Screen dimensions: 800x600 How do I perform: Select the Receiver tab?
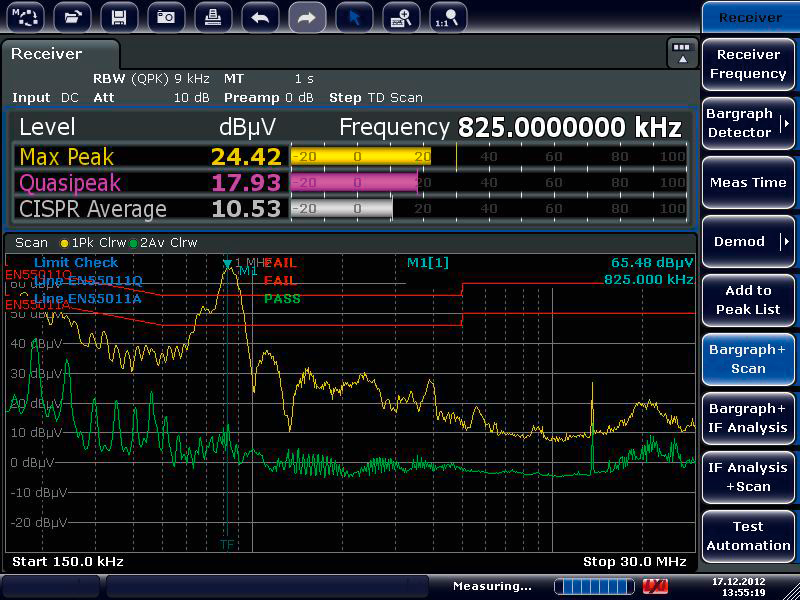pos(47,54)
